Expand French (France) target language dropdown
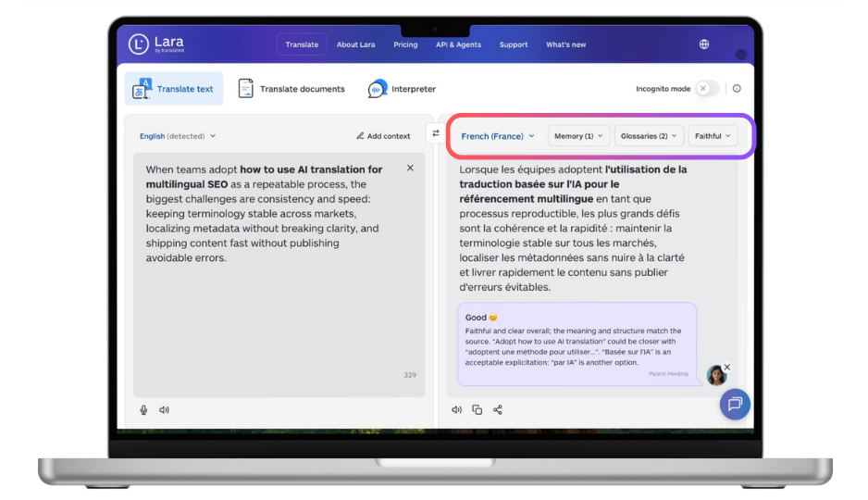 pos(498,136)
